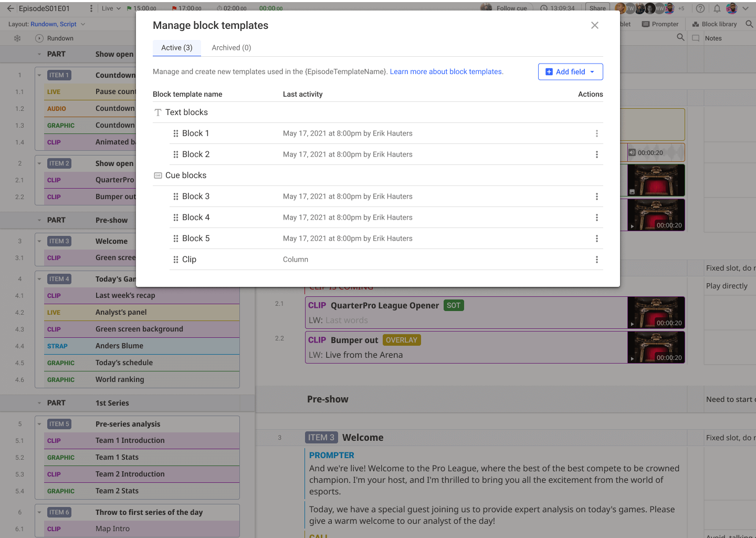Collapse ITEM 4 Today's Game group
Screen dimensions: 756x538
[x=39, y=279]
